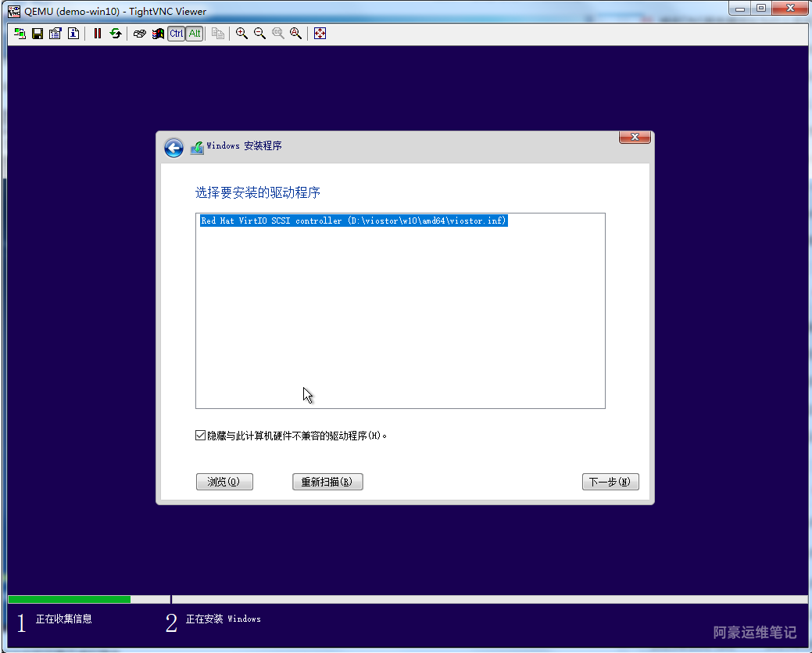This screenshot has height=653, width=812.
Task: Click the Save Connection floppy-disk icon
Action: point(38,34)
